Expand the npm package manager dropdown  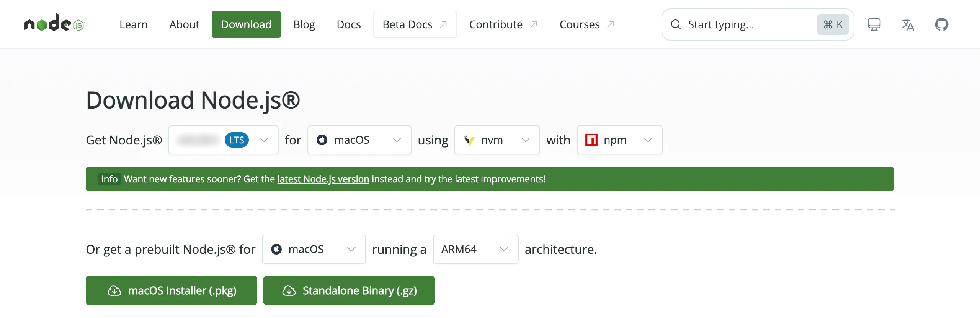tap(620, 140)
